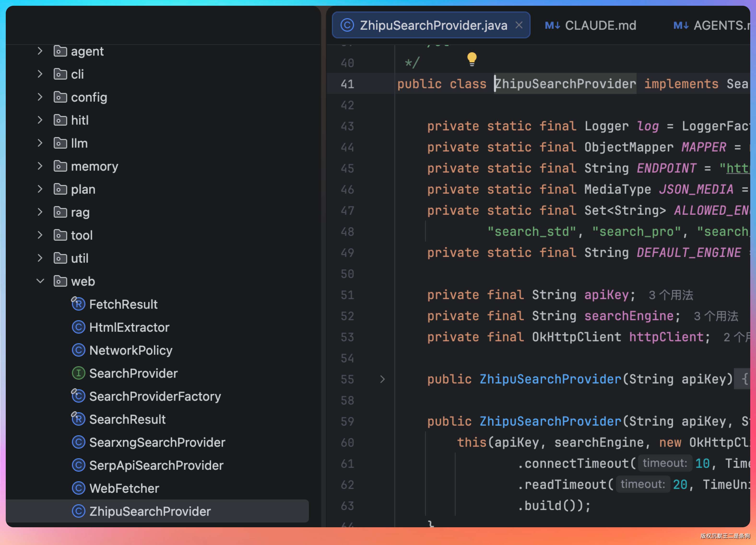756x545 pixels.
Task: Click the FetchResult record icon
Action: coord(78,304)
